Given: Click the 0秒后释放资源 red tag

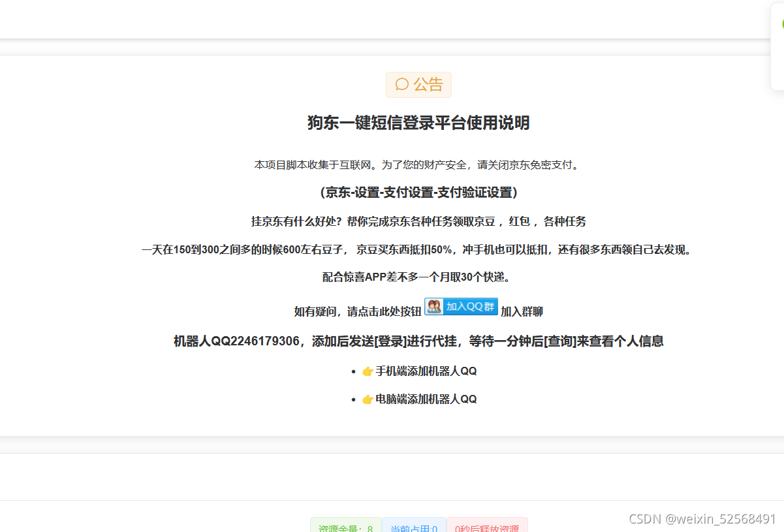Looking at the screenshot, I should coord(487,525).
